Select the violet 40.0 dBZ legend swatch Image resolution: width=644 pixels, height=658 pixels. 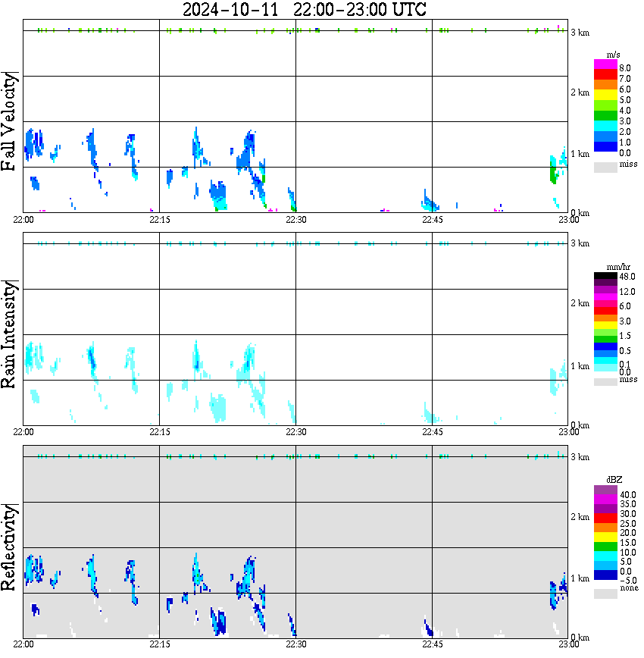coord(605,490)
